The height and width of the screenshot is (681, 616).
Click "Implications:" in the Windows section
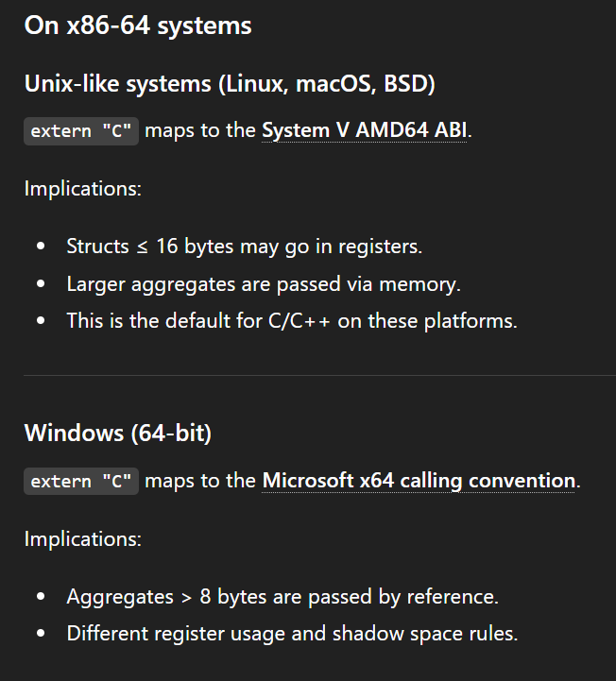click(83, 538)
